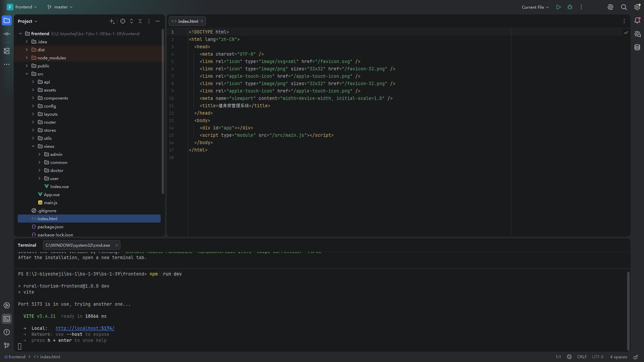Open the Structure tool window
This screenshot has height=362, width=644.
(x=7, y=51)
